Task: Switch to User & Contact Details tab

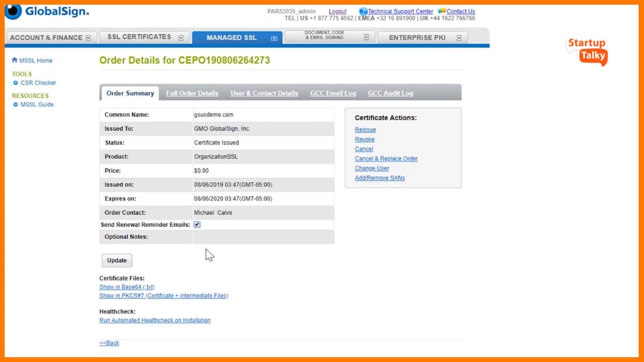Action: (x=264, y=93)
